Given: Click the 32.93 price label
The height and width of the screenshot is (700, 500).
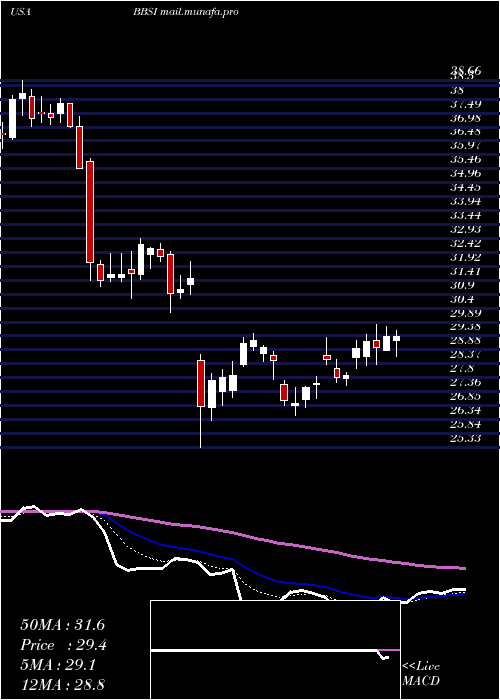Looking at the screenshot, I should [x=466, y=229].
